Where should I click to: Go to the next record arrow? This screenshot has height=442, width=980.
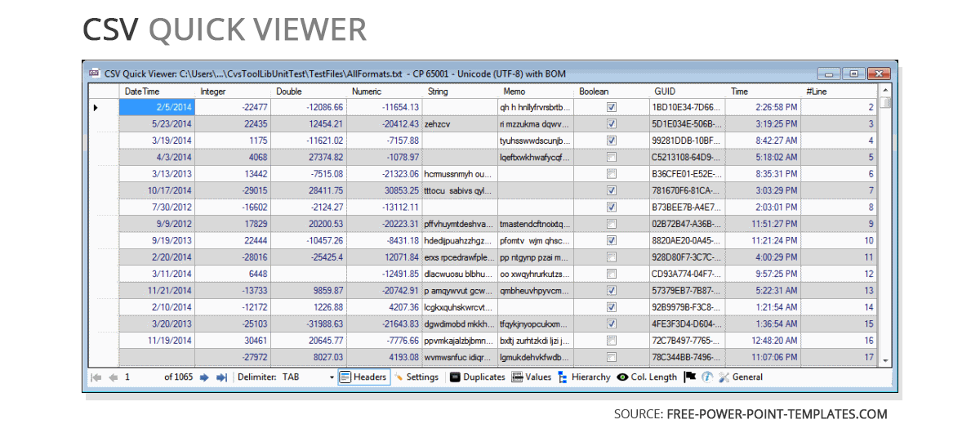(x=204, y=377)
